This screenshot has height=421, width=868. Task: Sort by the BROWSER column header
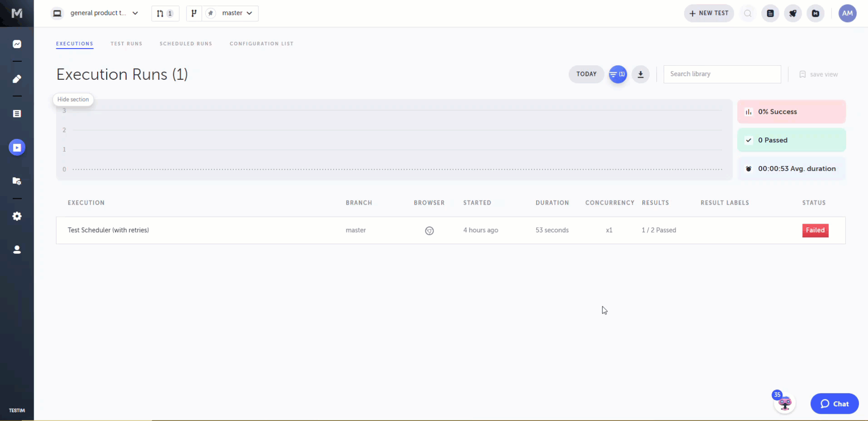tap(429, 203)
